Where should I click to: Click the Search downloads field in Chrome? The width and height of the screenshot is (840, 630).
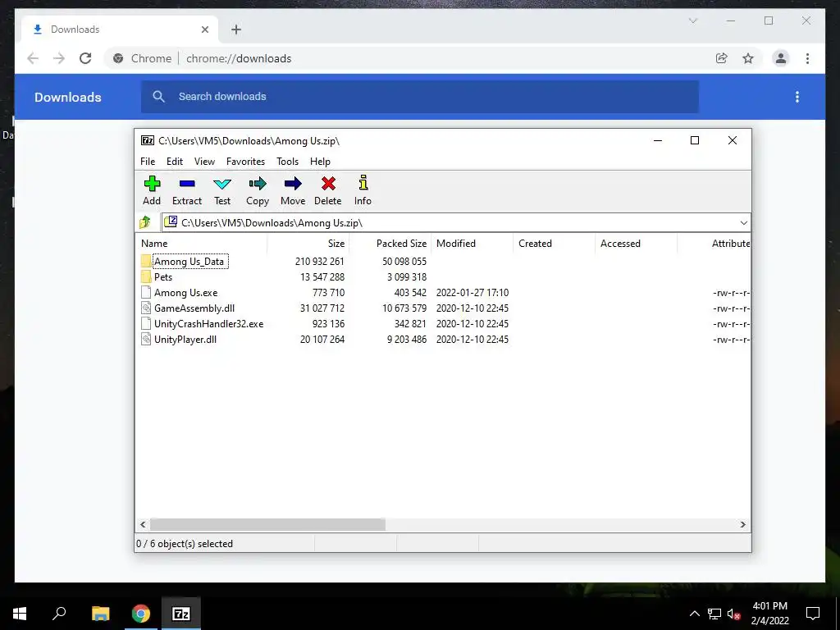[420, 97]
